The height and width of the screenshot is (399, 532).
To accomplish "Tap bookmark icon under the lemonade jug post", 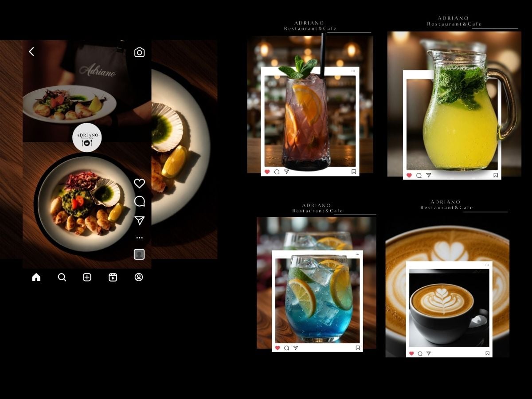I will [x=496, y=175].
